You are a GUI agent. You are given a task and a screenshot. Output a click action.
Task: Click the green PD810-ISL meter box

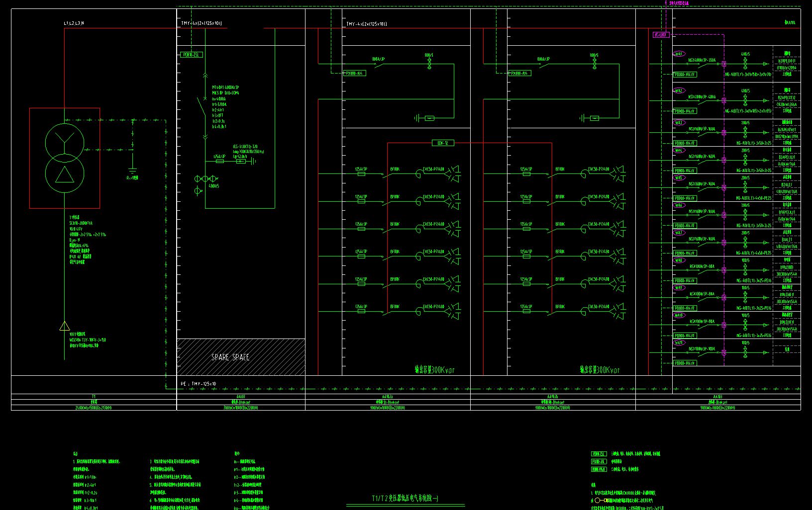coord(191,55)
